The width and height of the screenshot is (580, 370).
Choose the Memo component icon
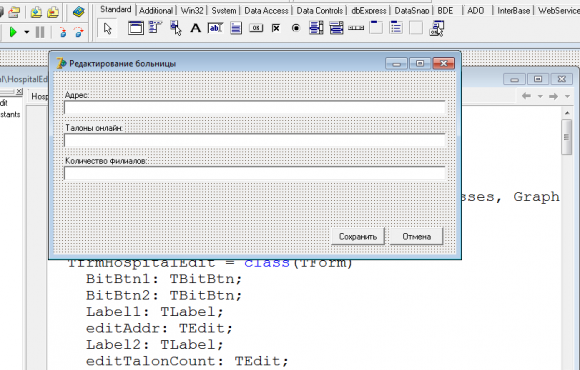point(236,28)
